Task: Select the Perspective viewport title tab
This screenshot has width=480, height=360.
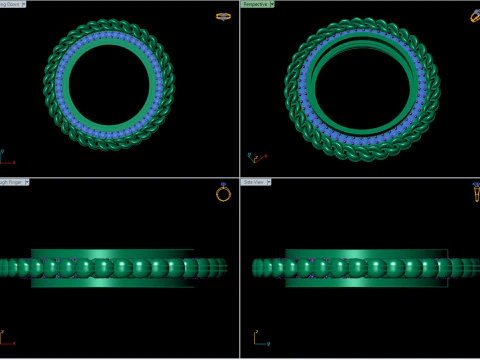Action: click(255, 4)
